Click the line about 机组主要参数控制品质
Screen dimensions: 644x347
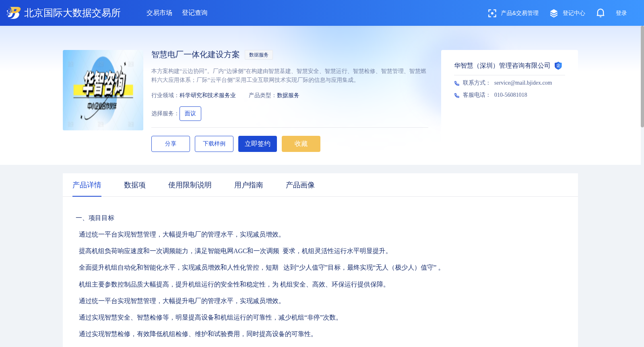[x=234, y=285]
